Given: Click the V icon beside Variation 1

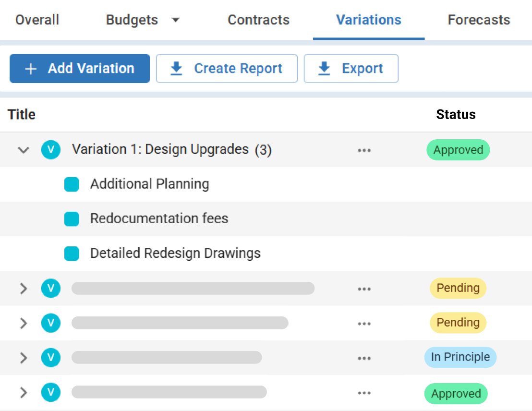Looking at the screenshot, I should tap(51, 150).
